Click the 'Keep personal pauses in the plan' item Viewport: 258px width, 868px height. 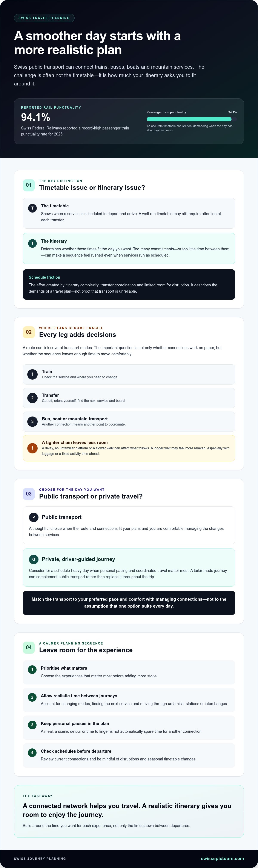[x=129, y=728]
